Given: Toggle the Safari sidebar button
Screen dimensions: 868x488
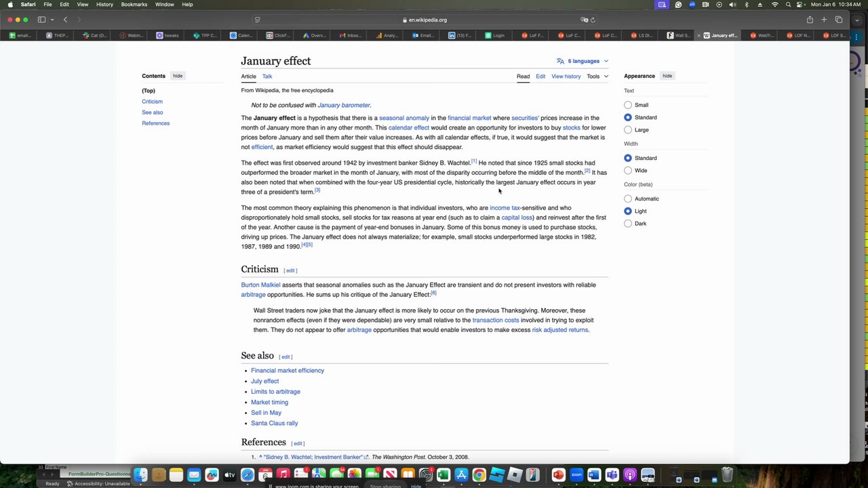Looking at the screenshot, I should [42, 20].
